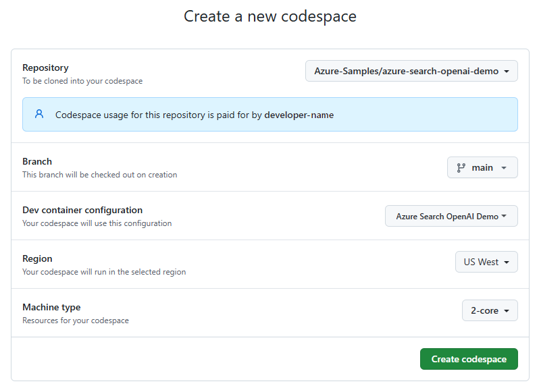The height and width of the screenshot is (392, 541).
Task: Open the Branch dropdown showing main
Action: [482, 167]
